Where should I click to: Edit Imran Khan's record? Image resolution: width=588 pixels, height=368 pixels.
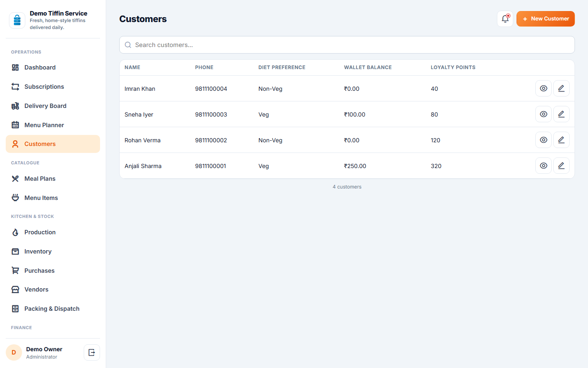tap(561, 88)
